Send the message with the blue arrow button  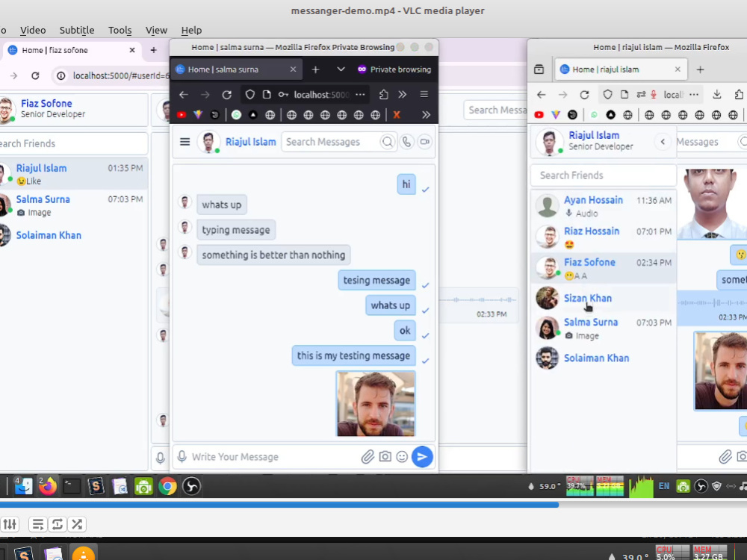[x=422, y=457]
